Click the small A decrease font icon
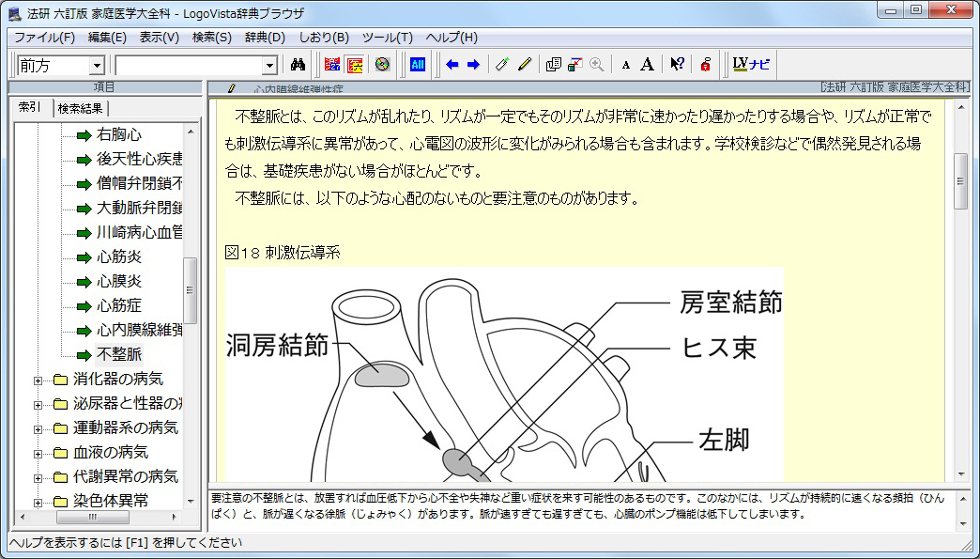The height and width of the screenshot is (559, 980). tap(626, 65)
